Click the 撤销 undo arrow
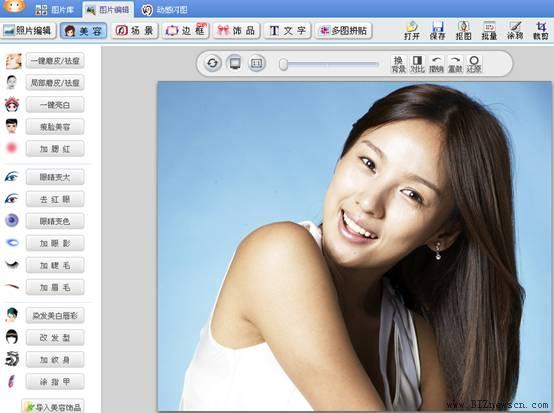 coord(436,64)
